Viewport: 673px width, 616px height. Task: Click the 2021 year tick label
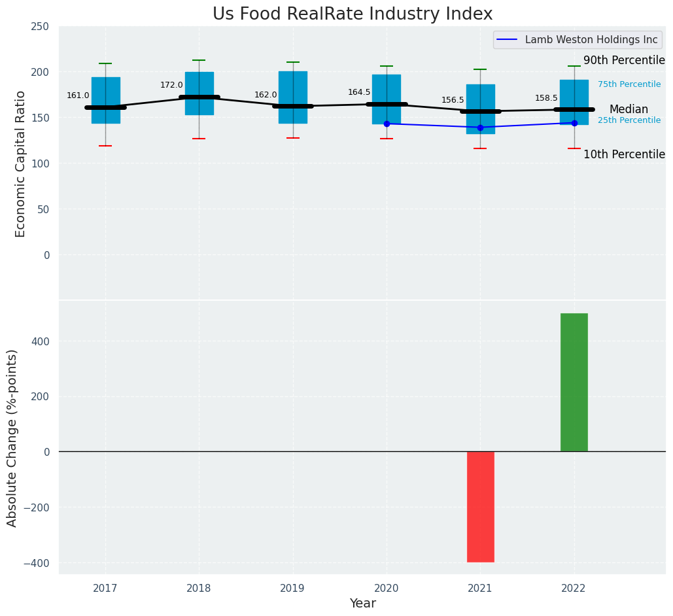coord(480,588)
